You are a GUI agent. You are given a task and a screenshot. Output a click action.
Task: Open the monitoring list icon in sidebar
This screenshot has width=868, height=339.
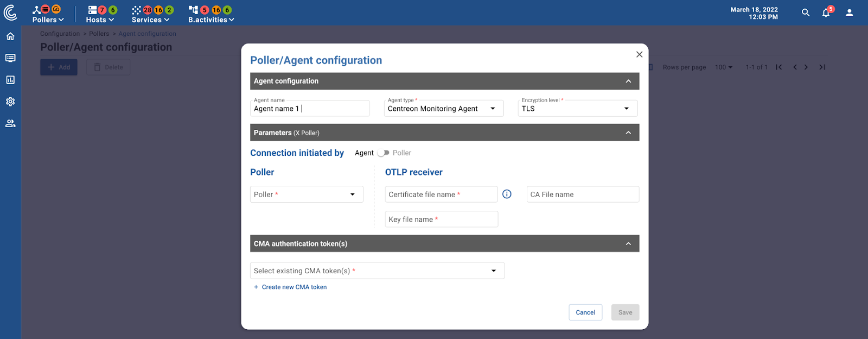click(10, 58)
